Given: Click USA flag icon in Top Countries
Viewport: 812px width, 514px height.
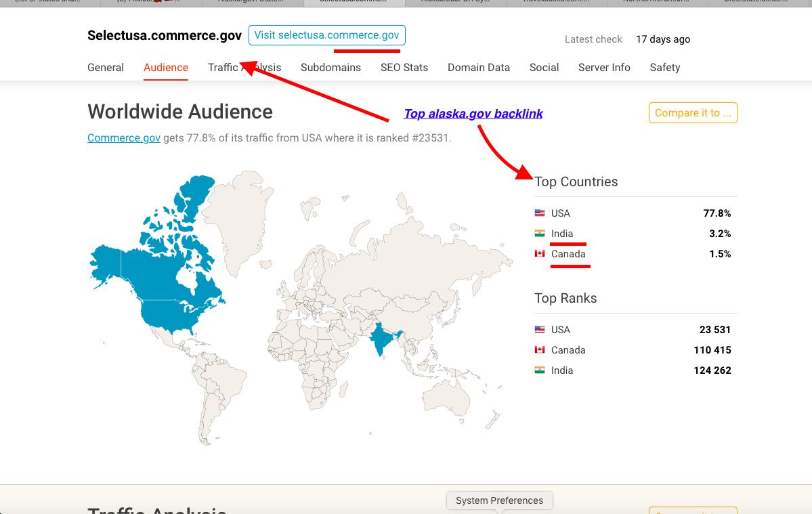Looking at the screenshot, I should pos(540,213).
